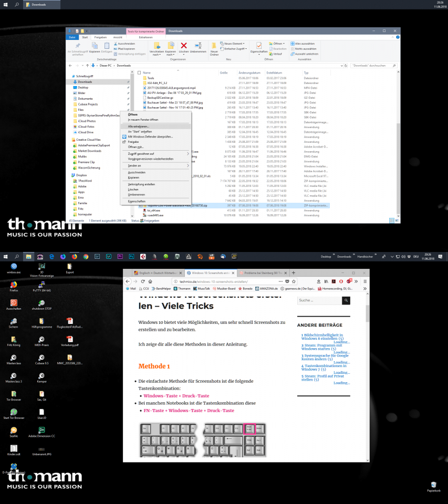The height and width of the screenshot is (504, 448).
Task: Click the Einfügen clipboard icon in ribbon
Action: (107, 45)
